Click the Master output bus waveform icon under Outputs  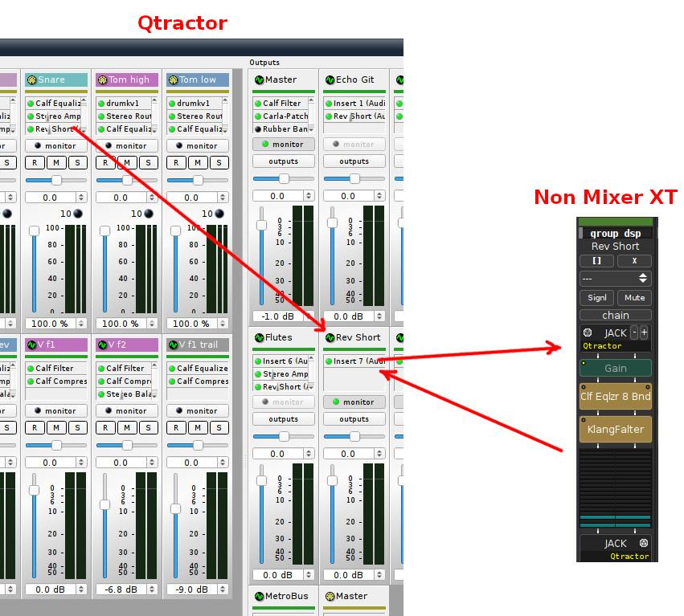(x=259, y=80)
